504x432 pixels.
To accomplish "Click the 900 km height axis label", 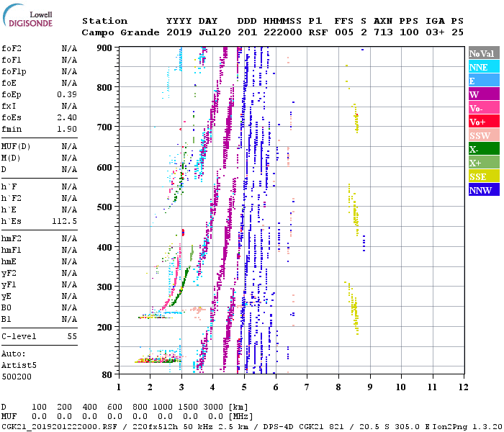I will point(104,48).
